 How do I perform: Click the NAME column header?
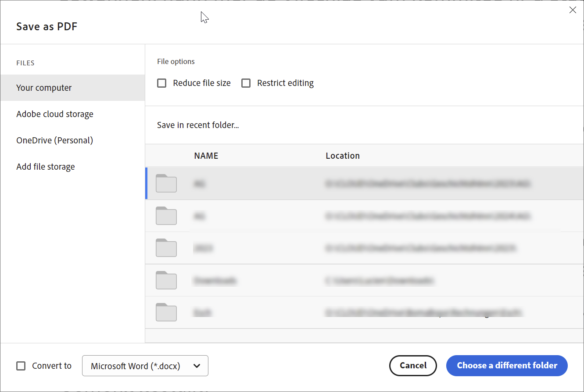pyautogui.click(x=206, y=156)
